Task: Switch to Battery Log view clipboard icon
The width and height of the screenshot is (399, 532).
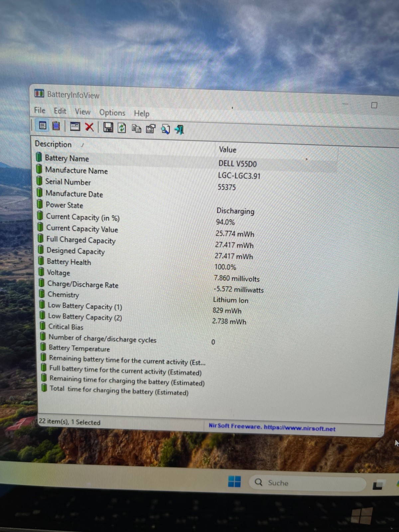Action: click(x=56, y=126)
